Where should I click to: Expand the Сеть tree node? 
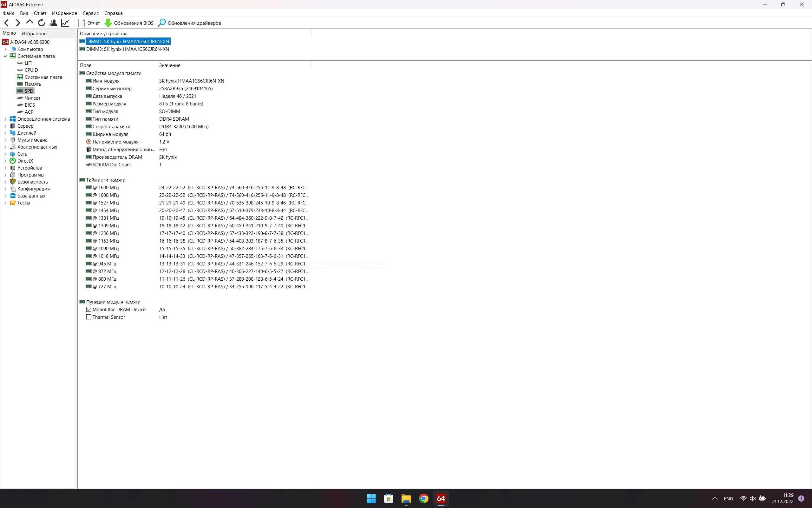coord(5,154)
